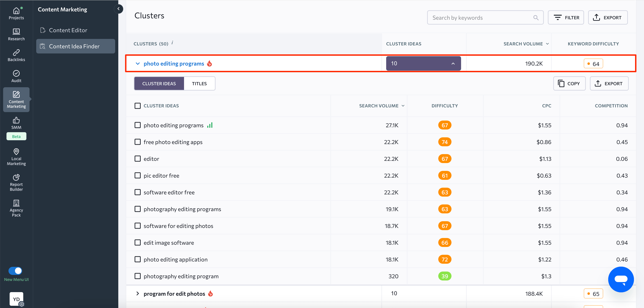This screenshot has width=644, height=308.
Task: Click the difficulty score 64 badge
Action: coord(593,63)
